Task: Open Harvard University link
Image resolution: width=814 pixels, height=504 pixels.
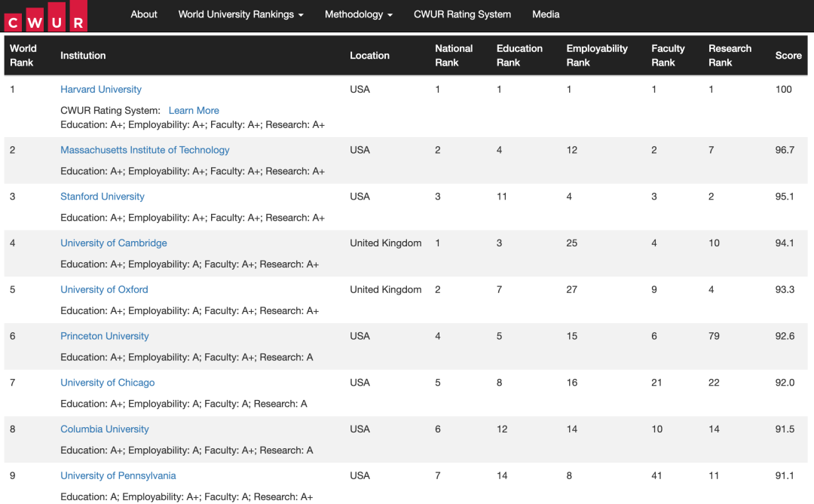Action: pyautogui.click(x=101, y=90)
